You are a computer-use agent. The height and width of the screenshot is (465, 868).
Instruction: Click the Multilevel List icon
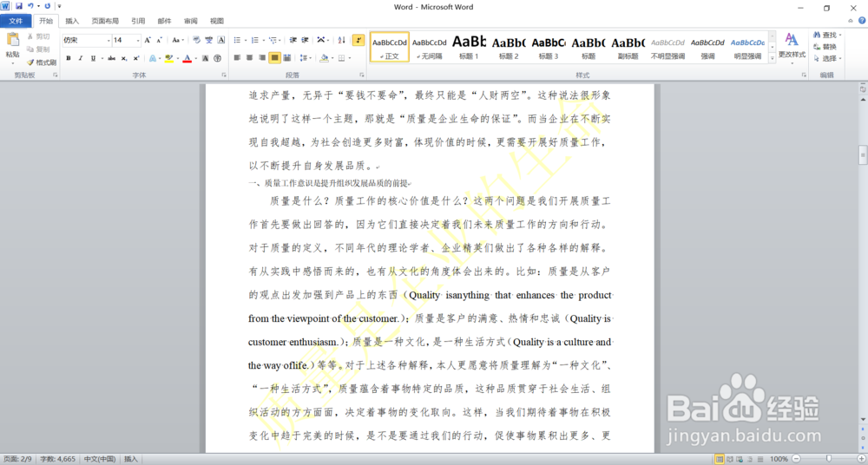click(x=273, y=40)
